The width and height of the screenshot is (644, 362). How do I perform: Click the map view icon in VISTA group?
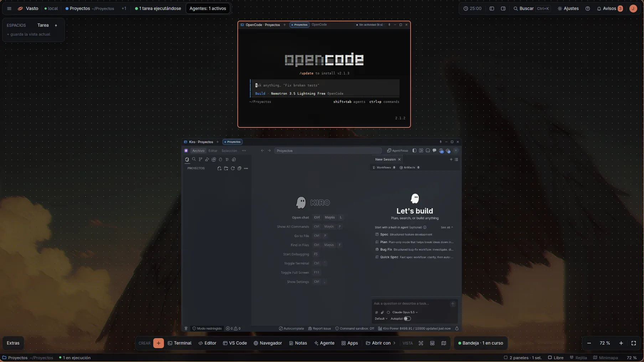444,343
